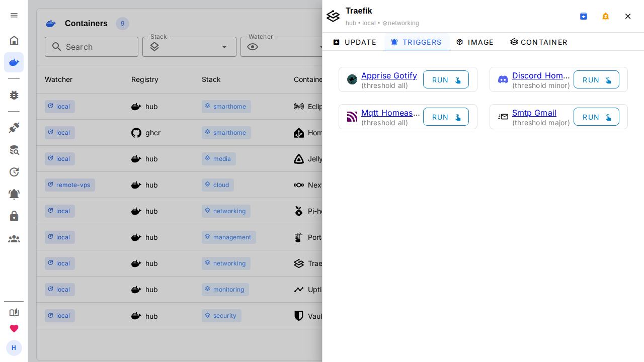Click the orange bell icon in Traefik header

[x=606, y=16]
